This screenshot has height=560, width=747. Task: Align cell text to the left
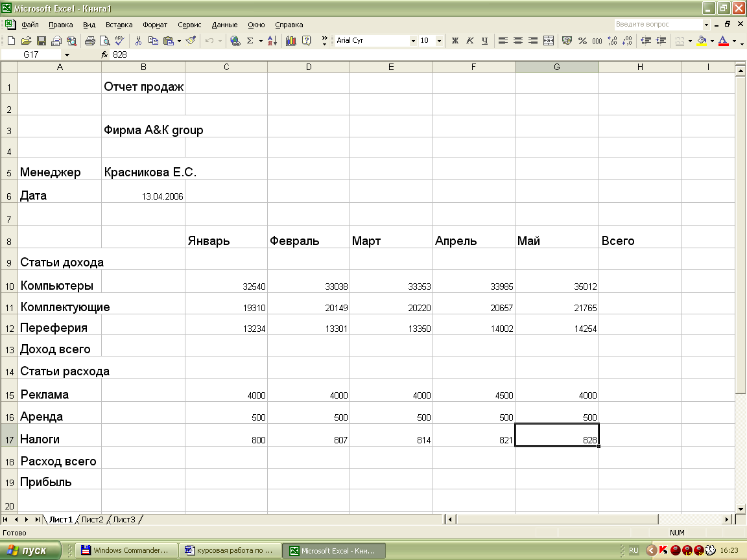click(503, 41)
